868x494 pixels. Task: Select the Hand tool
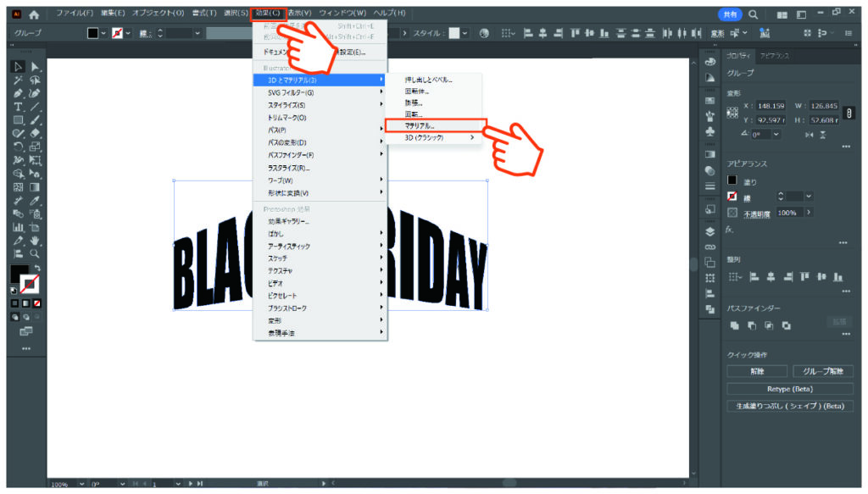(35, 241)
